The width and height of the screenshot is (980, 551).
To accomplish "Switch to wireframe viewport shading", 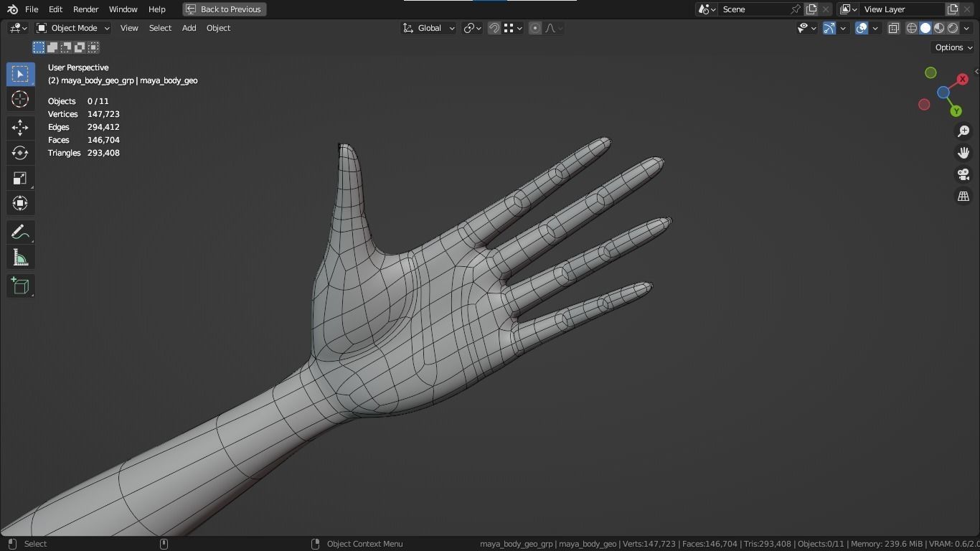I will [x=912, y=28].
